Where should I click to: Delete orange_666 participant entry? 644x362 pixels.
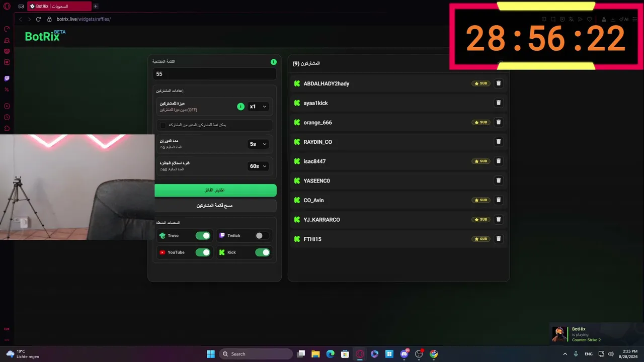click(499, 122)
